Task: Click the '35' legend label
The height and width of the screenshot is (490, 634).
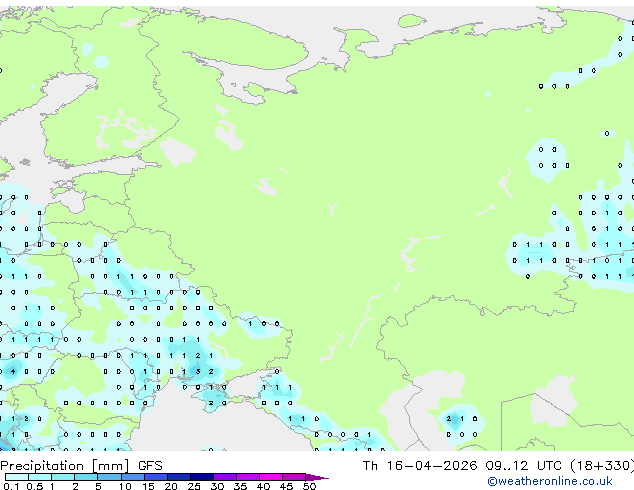Action: pyautogui.click(x=240, y=486)
